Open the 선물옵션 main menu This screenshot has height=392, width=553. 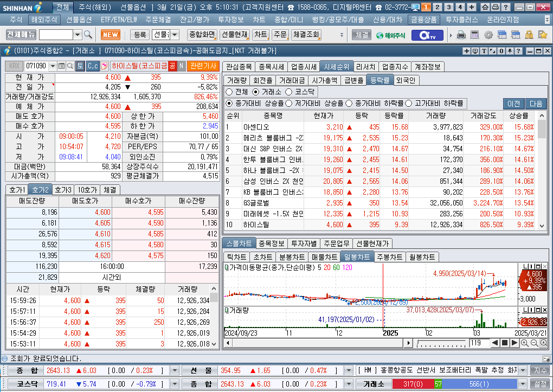(79, 20)
